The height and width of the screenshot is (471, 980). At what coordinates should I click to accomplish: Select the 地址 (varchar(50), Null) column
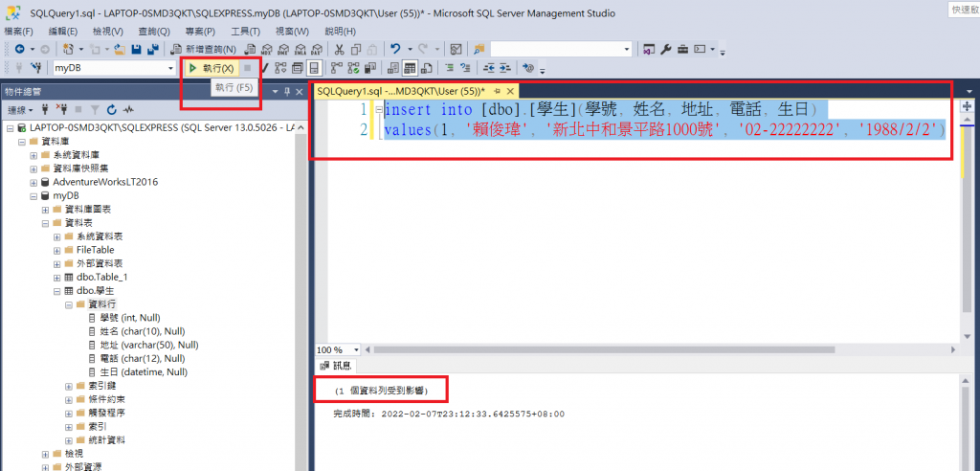pyautogui.click(x=144, y=345)
